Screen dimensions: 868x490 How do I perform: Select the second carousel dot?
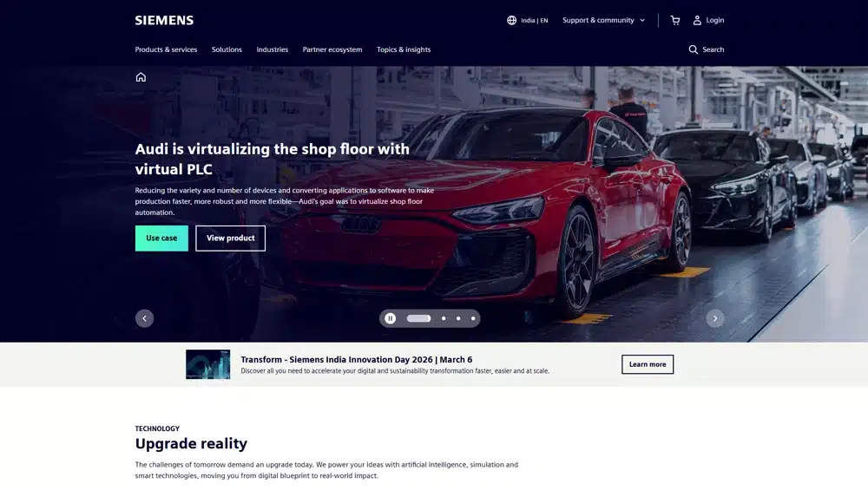[x=444, y=318]
